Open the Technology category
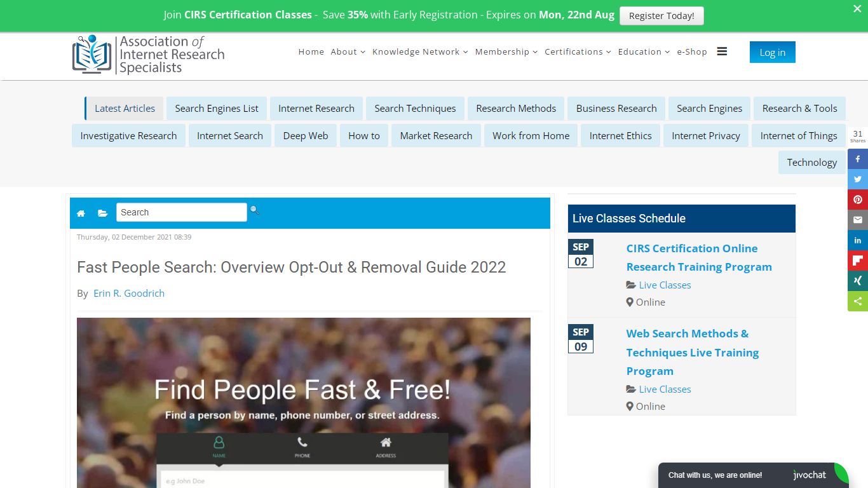Viewport: 868px width, 488px height. coord(812,162)
